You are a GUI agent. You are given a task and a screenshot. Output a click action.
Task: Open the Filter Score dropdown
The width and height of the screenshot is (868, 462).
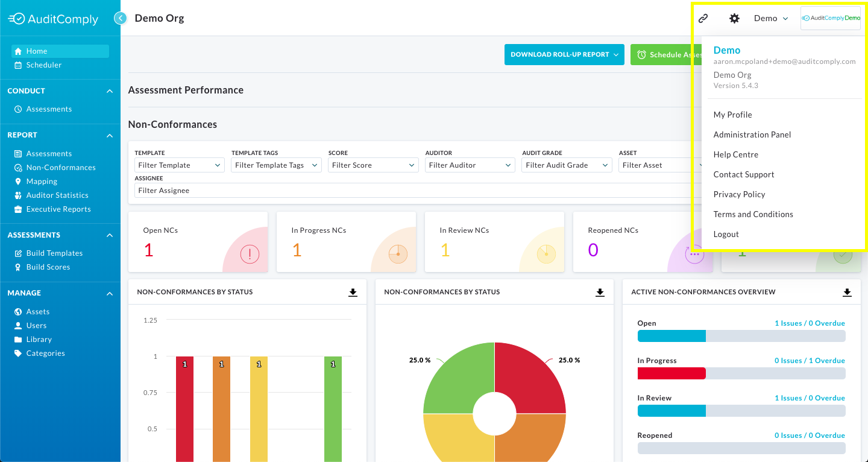coord(373,165)
